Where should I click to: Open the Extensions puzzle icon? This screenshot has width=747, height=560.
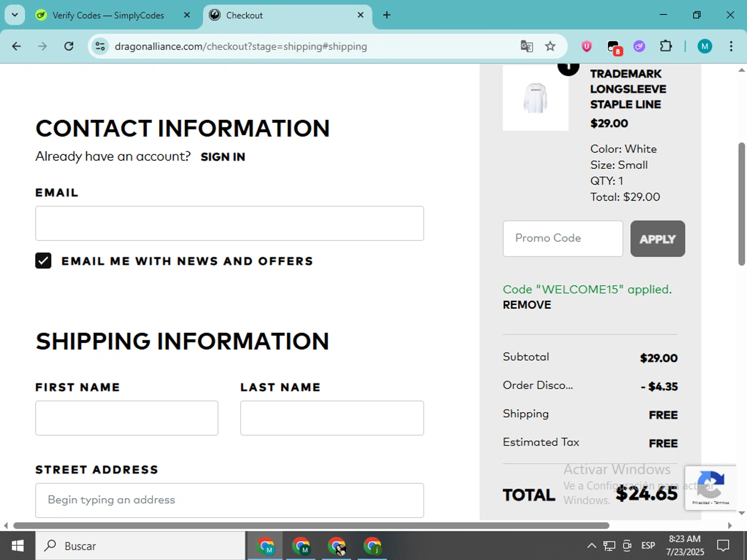tap(666, 46)
